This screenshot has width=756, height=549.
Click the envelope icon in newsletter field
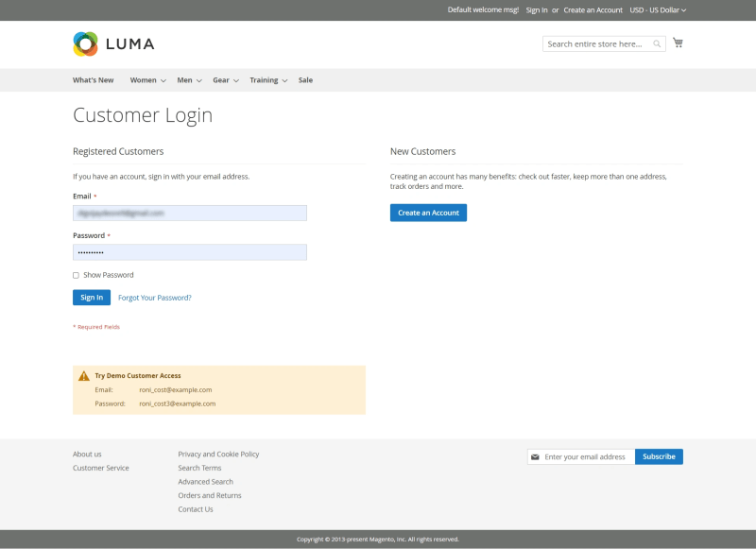click(x=535, y=456)
